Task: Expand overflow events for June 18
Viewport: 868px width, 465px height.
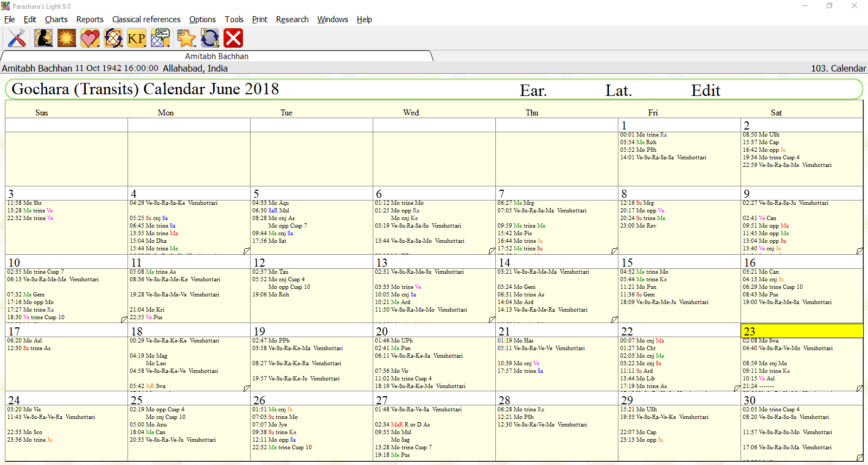Action: (x=247, y=389)
